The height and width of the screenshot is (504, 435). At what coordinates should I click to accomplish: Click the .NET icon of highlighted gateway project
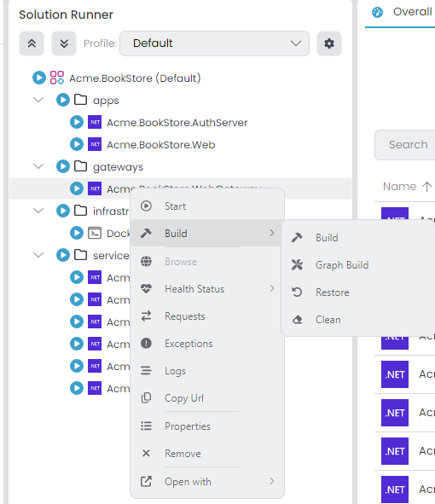pyautogui.click(x=95, y=188)
